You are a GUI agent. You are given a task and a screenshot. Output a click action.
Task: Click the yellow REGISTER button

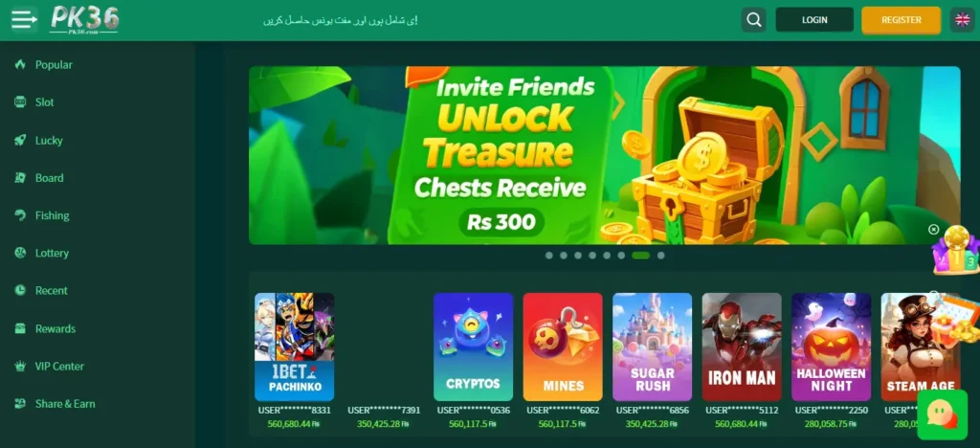(x=902, y=20)
